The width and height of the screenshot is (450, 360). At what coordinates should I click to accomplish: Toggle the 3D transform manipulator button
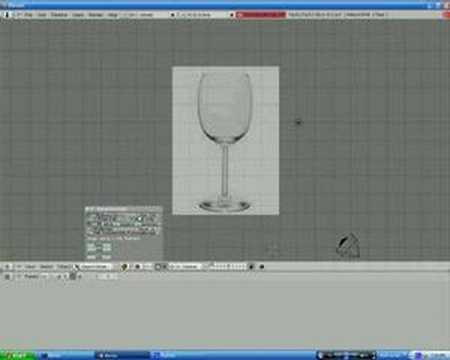[158, 267]
